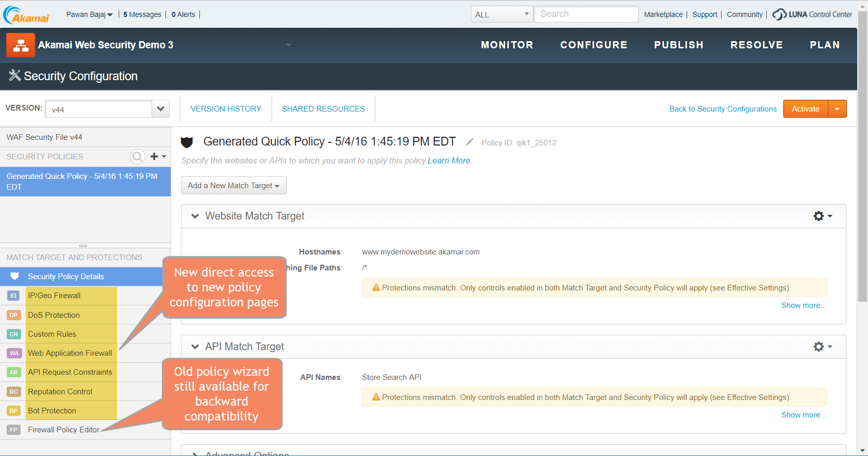Click the pencil icon to rename policy
Viewport: 868px width, 456px height.
469,142
